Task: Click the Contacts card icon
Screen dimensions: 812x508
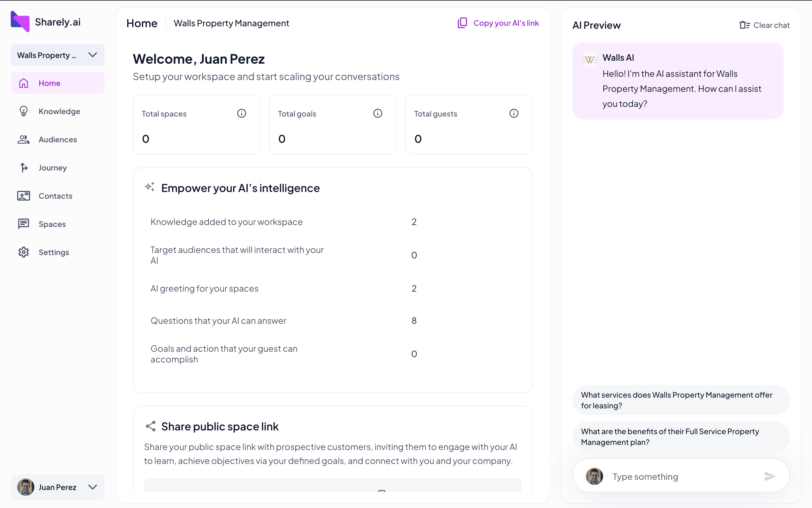Action: (24, 196)
